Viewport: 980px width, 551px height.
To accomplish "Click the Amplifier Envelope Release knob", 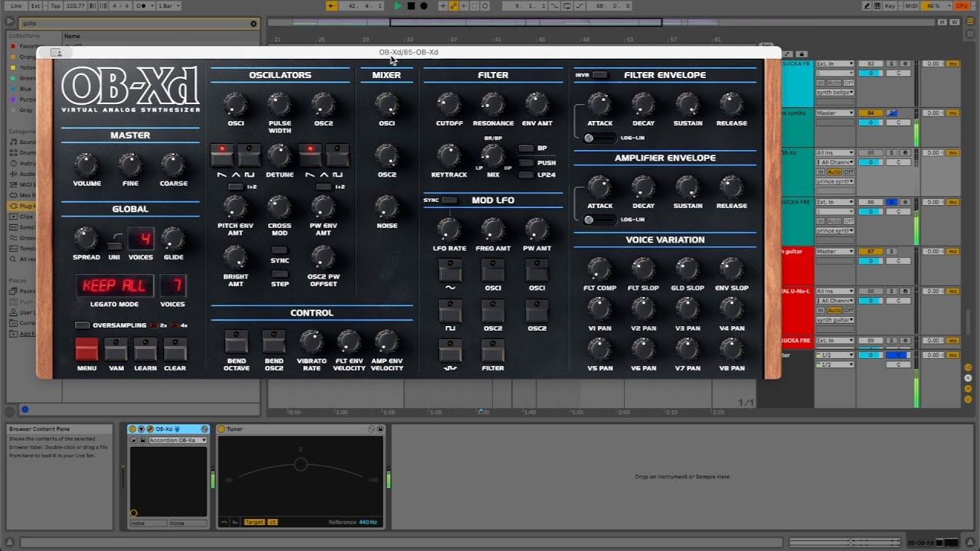I will click(x=732, y=187).
